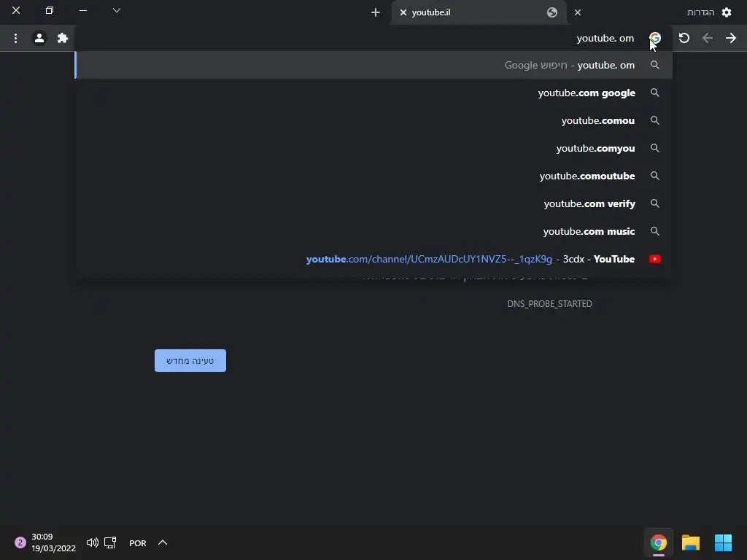Viewport: 747px width, 560px height.
Task: Reload the page with the refresh icon
Action: [684, 38]
